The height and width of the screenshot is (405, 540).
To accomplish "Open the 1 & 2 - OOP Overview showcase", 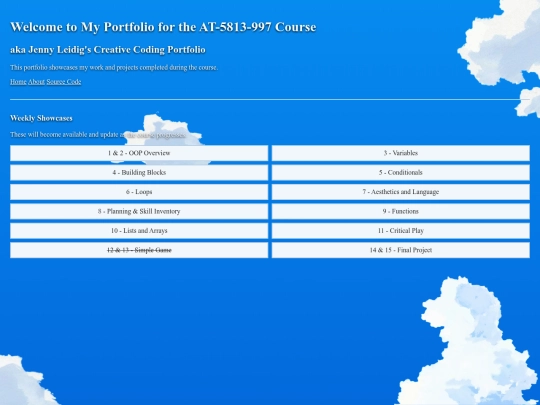I will 139,153.
